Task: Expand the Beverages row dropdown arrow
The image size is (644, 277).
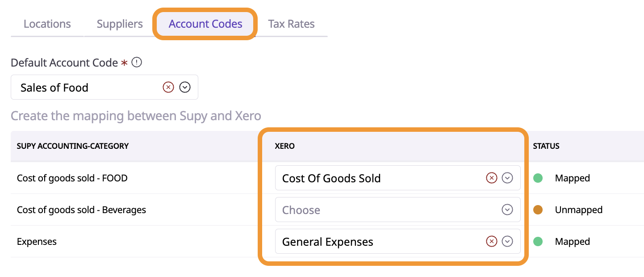Action: point(507,210)
